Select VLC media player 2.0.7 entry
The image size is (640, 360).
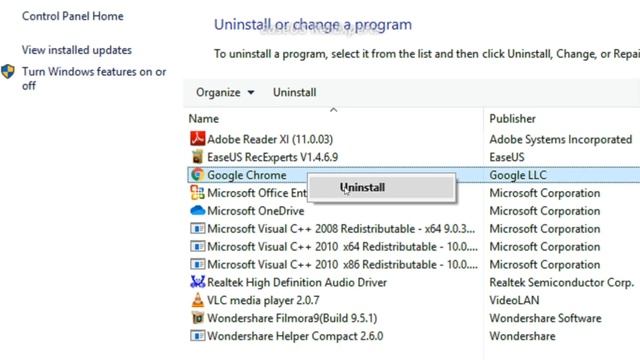(x=263, y=300)
